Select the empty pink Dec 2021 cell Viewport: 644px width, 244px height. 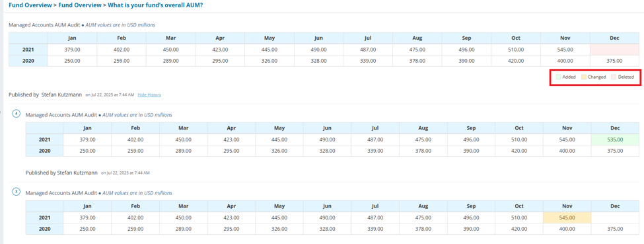pos(615,50)
